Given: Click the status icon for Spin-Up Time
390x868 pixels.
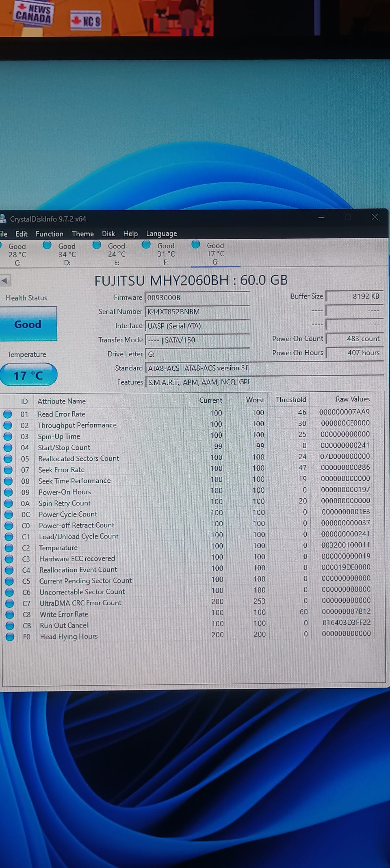Looking at the screenshot, I should (8, 436).
